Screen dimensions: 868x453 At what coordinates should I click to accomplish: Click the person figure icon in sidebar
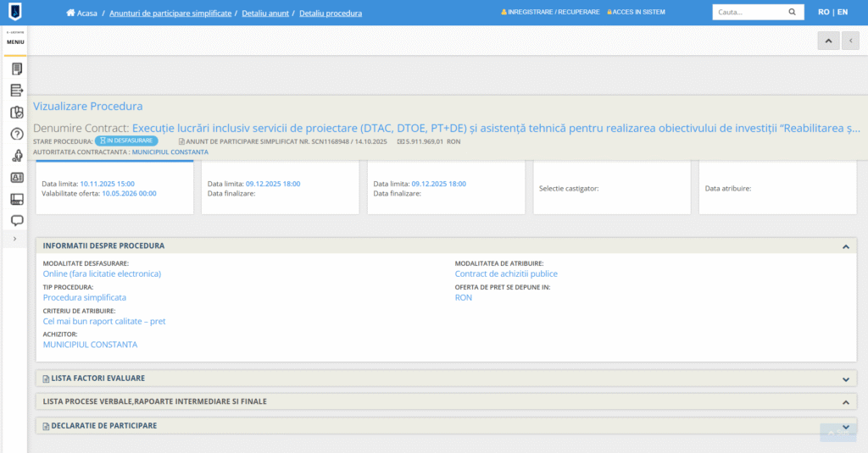point(16,156)
